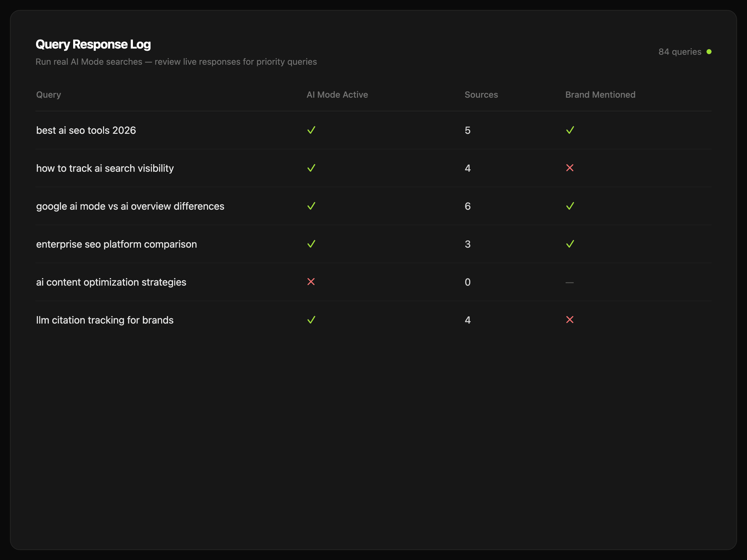
Task: Click the Brand Mentioned column header
Action: coord(600,95)
